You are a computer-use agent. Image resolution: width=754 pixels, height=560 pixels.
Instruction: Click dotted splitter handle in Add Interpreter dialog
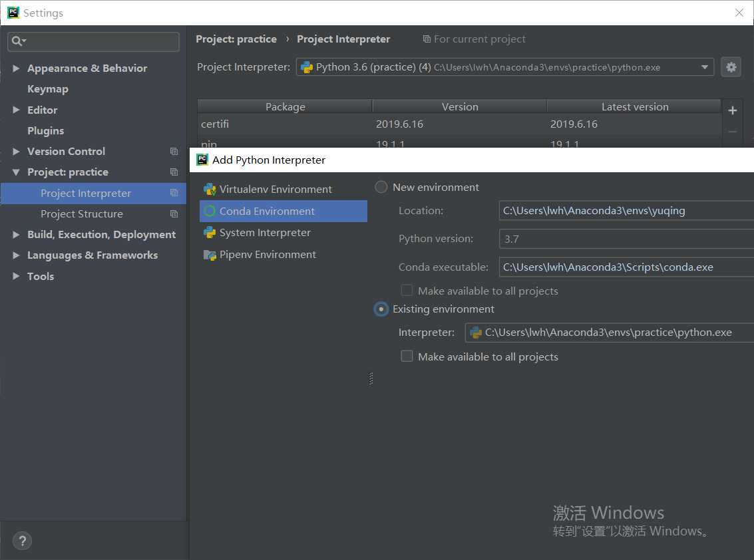(x=371, y=379)
